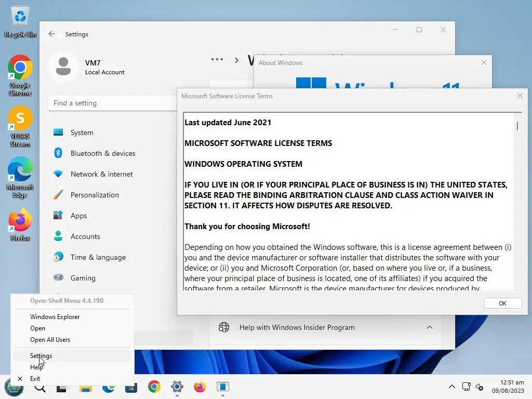Maximize the Settings window

coord(419,30)
